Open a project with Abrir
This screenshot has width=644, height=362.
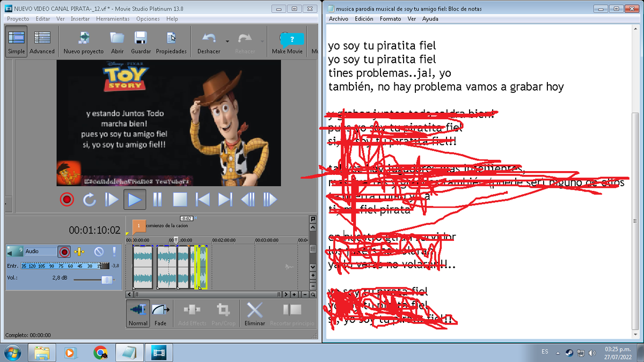(x=117, y=42)
